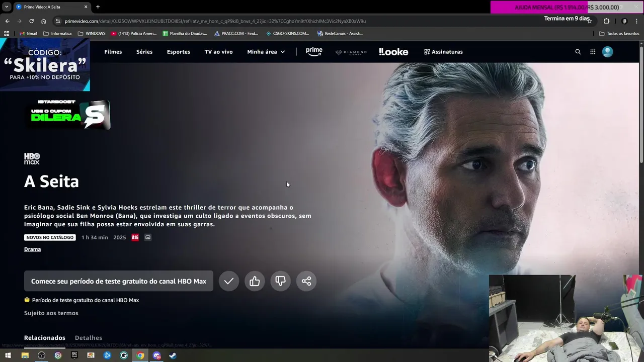Open the Todos os favoritos folder
The image size is (644, 362).
point(619,34)
